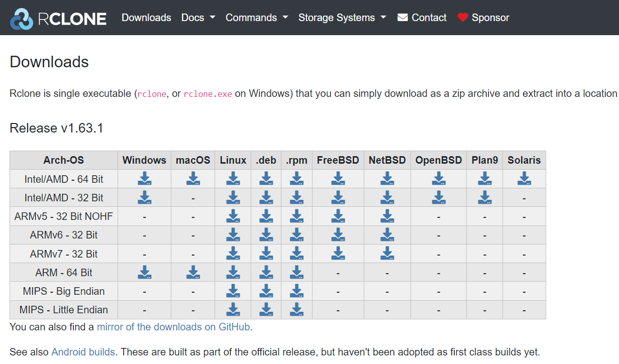Download ARMv6 32 Bit .deb package
This screenshot has height=364, width=619.
(266, 234)
